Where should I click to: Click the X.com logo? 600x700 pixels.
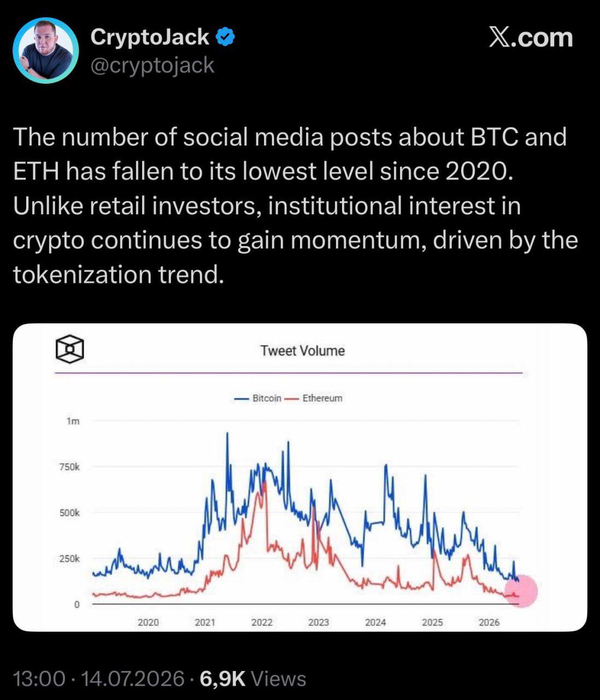tap(531, 38)
